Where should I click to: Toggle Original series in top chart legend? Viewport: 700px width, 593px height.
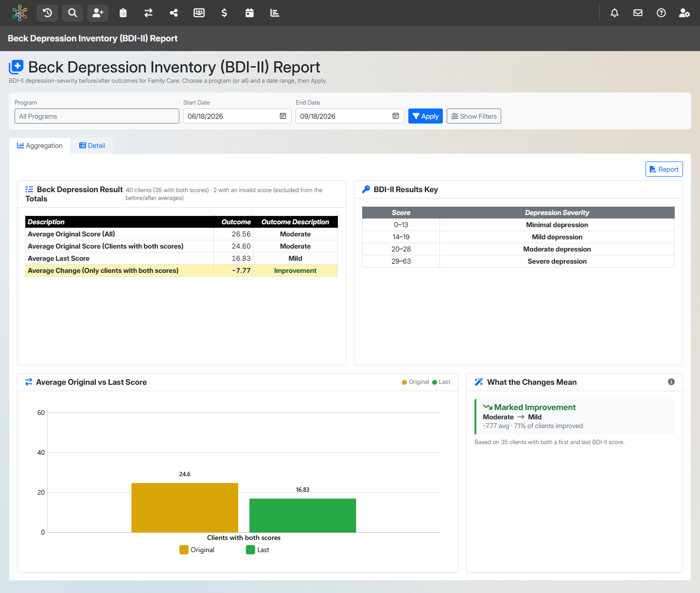pyautogui.click(x=416, y=382)
